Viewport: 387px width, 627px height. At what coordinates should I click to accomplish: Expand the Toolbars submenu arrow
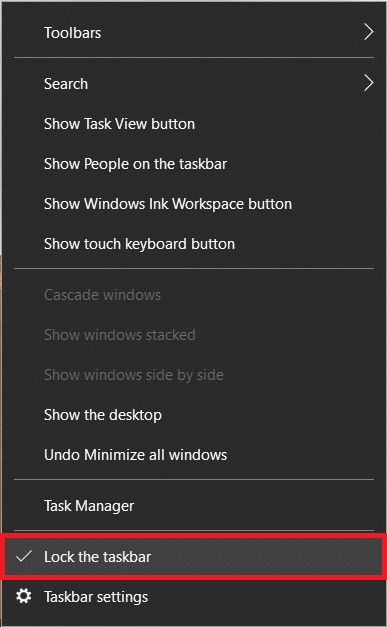369,32
